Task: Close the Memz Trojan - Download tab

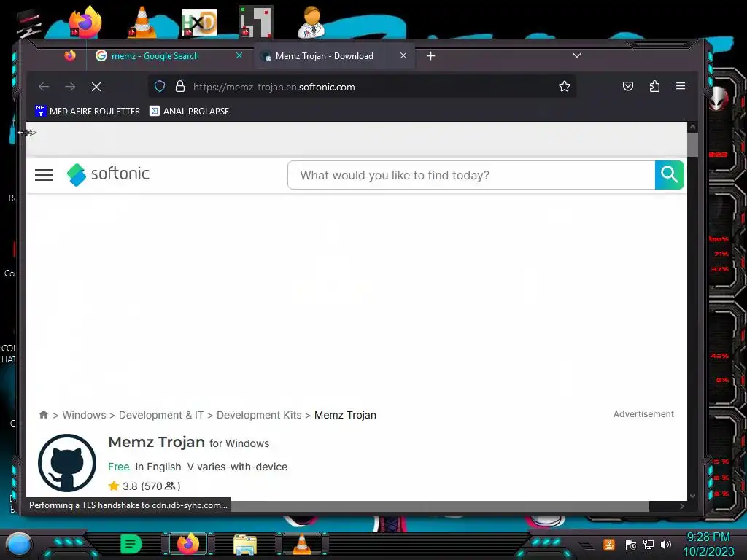Action: click(x=403, y=55)
